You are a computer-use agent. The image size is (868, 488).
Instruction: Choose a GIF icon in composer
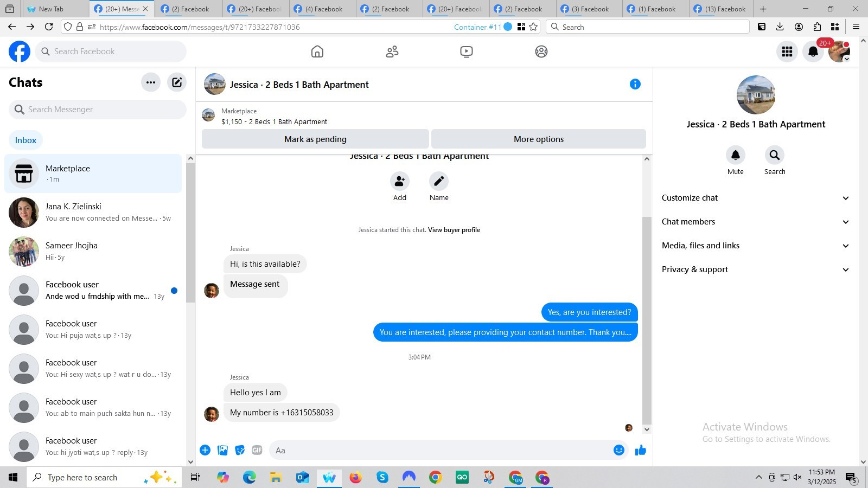pyautogui.click(x=257, y=450)
